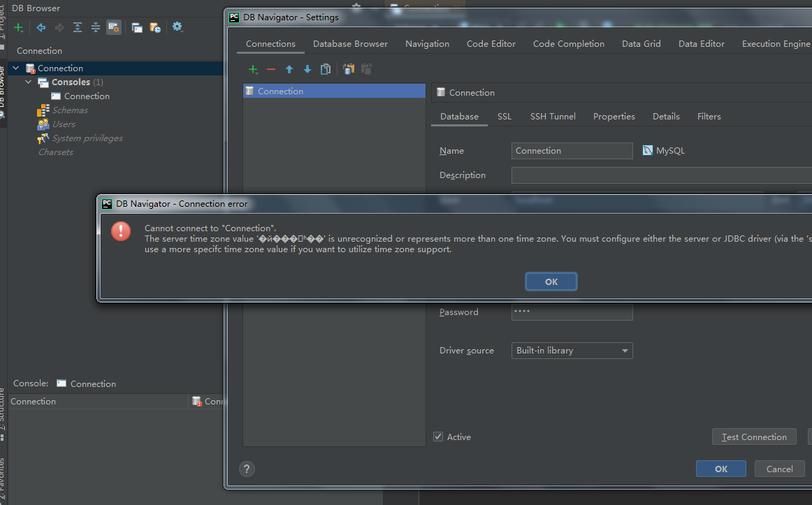Image resolution: width=812 pixels, height=505 pixels.
Task: Collapse the Consoles node
Action: 29,82
